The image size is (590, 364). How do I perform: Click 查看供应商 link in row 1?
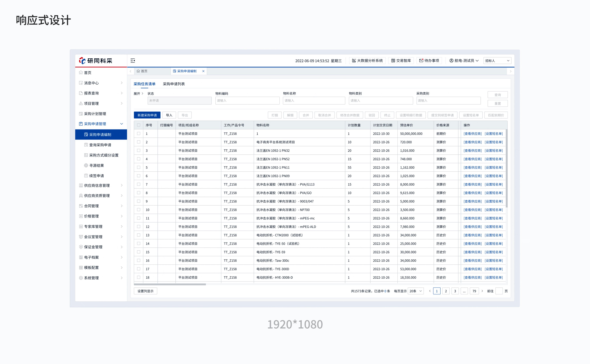(472, 134)
